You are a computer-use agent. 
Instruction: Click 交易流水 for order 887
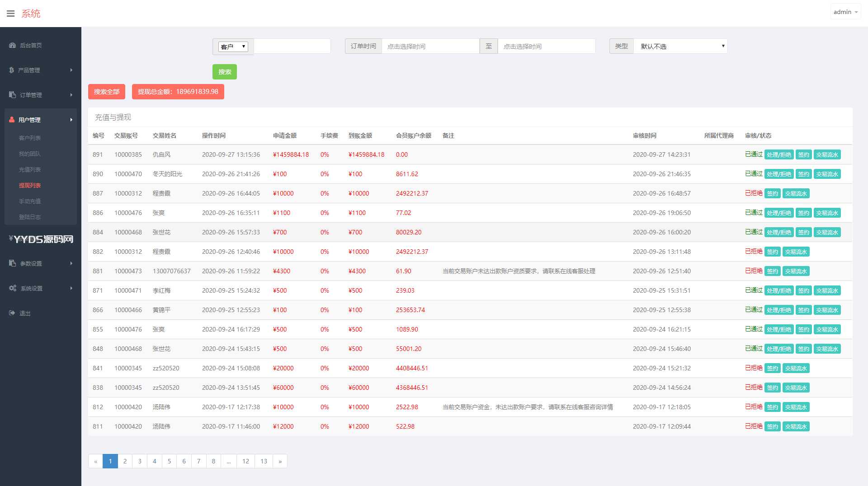tap(796, 193)
